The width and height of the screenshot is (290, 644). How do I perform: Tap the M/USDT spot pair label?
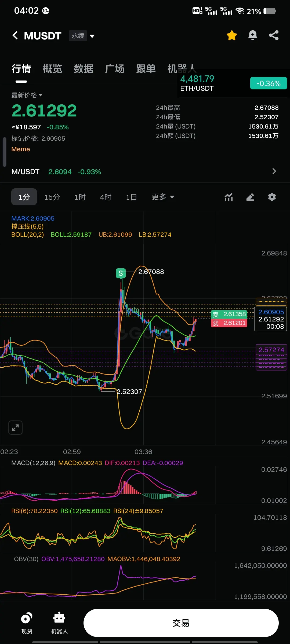click(x=26, y=172)
